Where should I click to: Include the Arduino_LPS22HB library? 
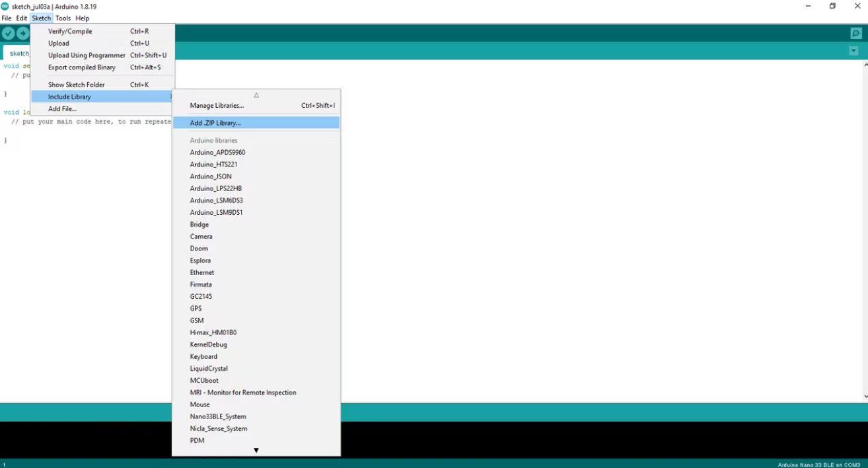click(x=256, y=188)
